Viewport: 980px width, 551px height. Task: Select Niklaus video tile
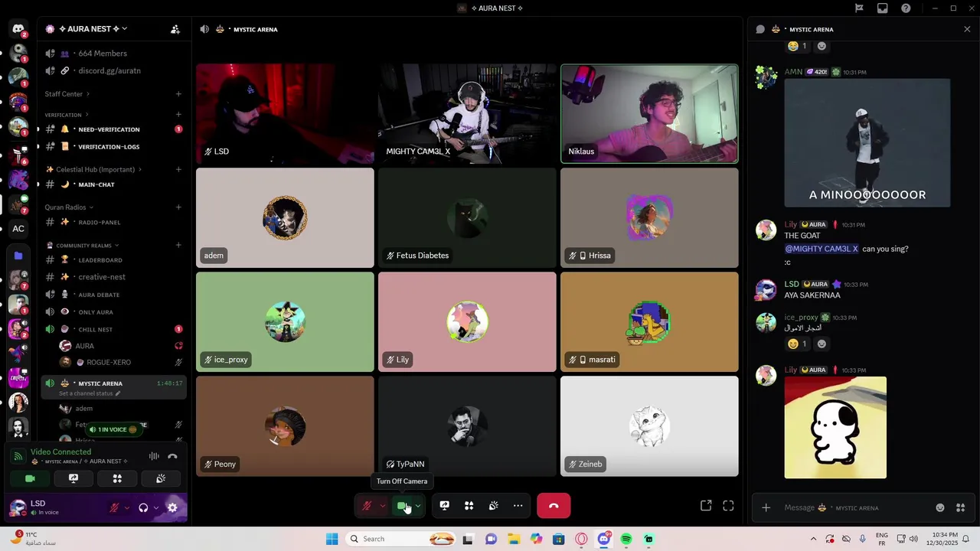pos(649,114)
